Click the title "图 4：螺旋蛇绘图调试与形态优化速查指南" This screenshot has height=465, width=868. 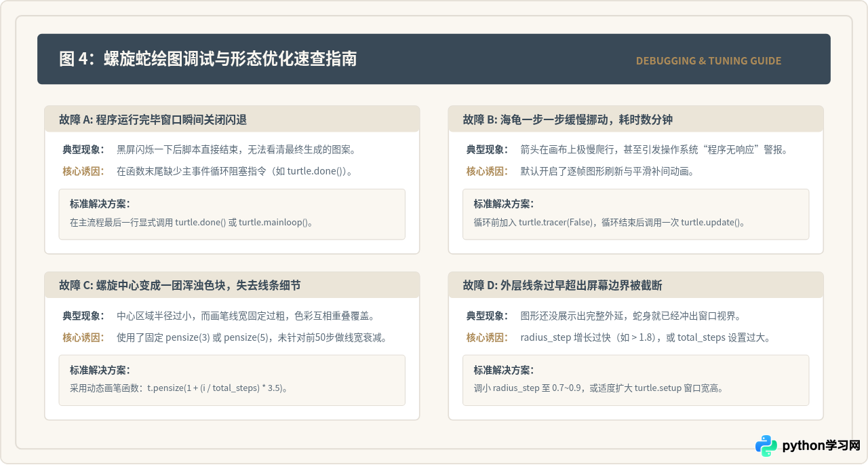[208, 59]
